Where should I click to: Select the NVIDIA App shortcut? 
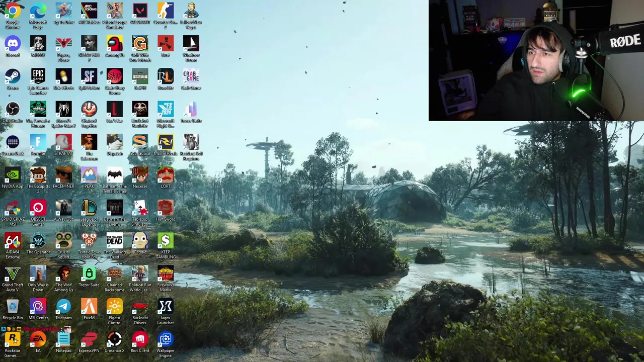pos(13,175)
